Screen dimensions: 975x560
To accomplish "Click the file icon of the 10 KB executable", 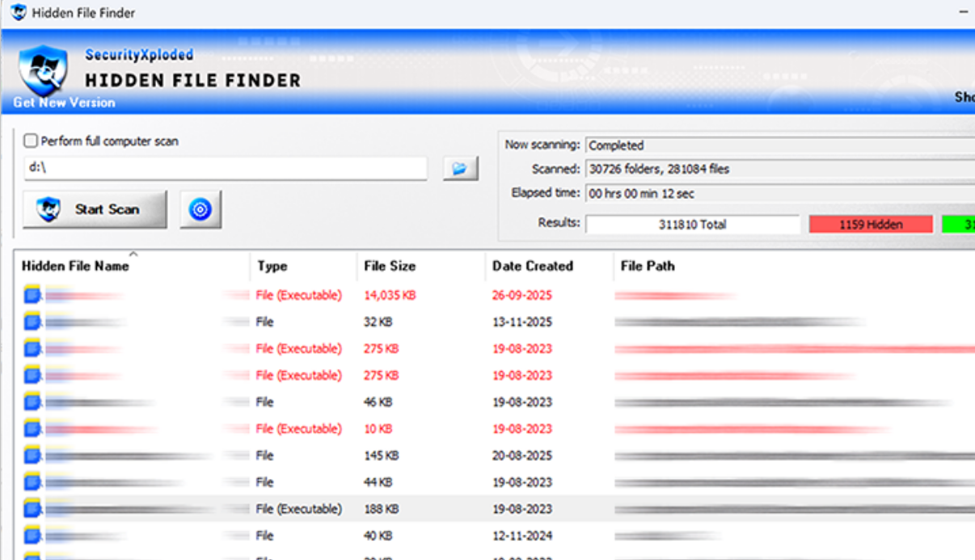I will coord(31,428).
